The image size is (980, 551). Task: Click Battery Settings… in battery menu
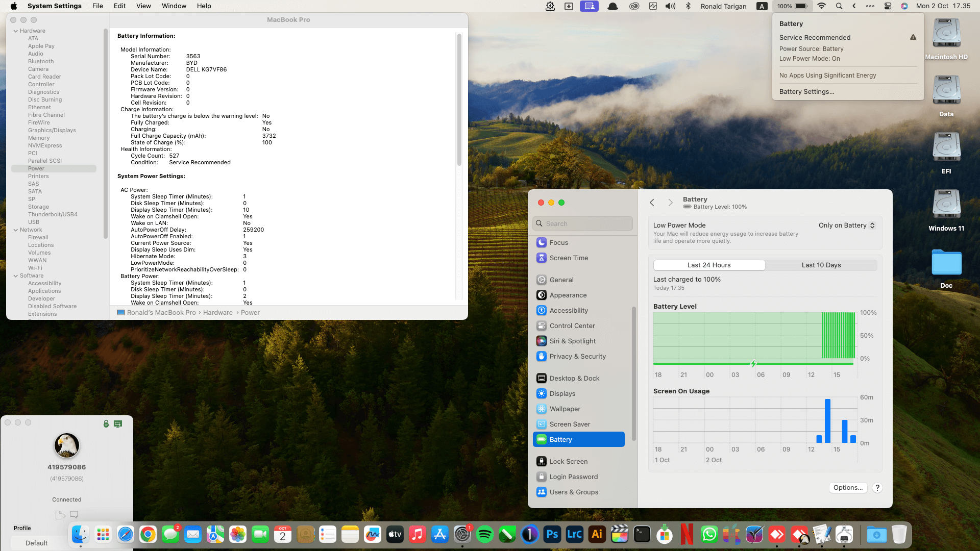[x=806, y=91]
